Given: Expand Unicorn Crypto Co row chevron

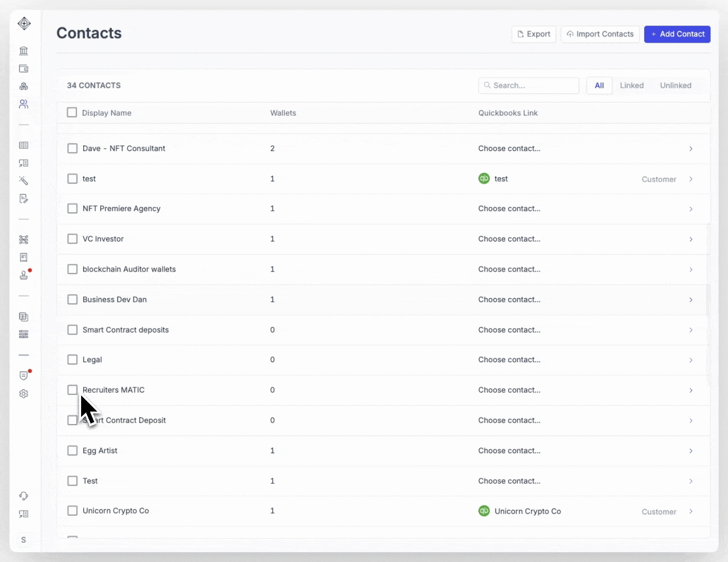Looking at the screenshot, I should [x=691, y=512].
